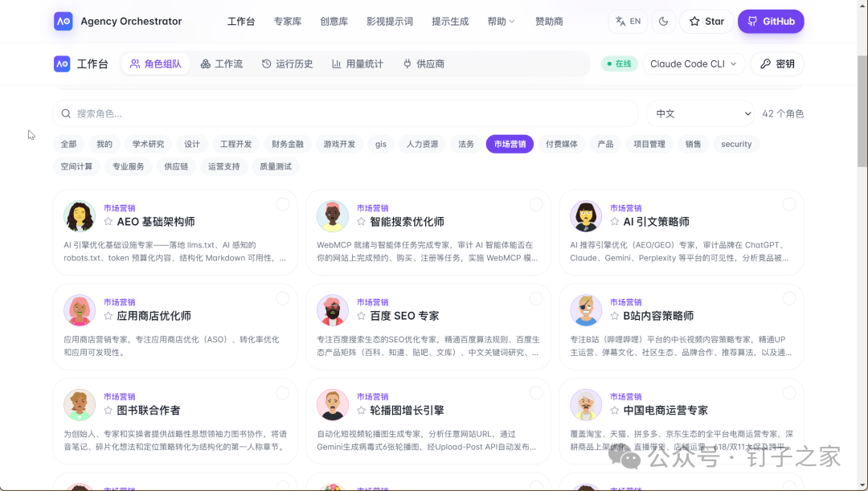Open 工作台 in top navigation
Image resolution: width=868 pixels, height=491 pixels.
pos(241,21)
